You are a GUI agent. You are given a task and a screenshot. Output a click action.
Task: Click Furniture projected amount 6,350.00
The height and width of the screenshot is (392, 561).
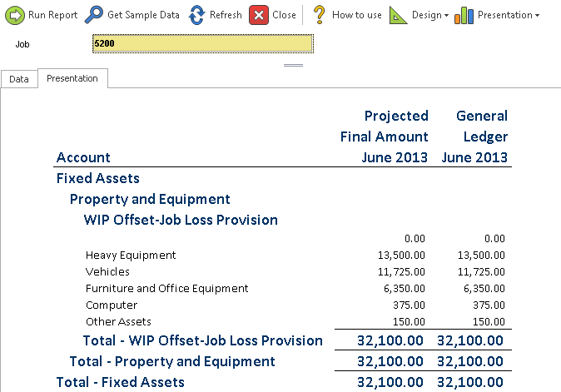[x=405, y=289]
